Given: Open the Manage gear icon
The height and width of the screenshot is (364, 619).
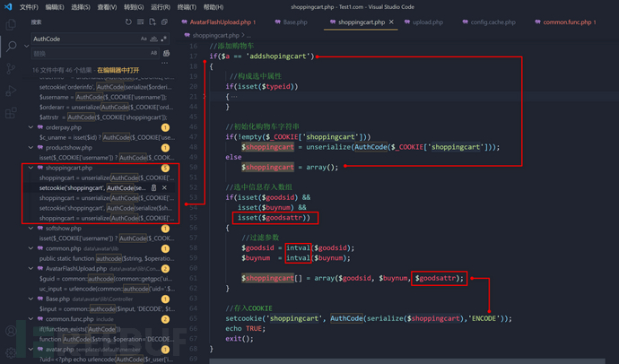Looking at the screenshot, I should tap(11, 351).
